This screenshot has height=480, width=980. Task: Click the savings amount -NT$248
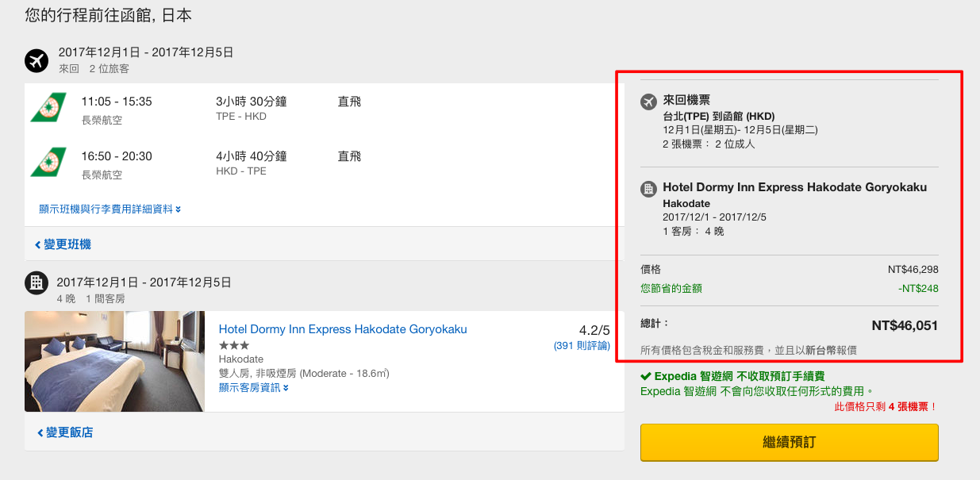tap(919, 289)
